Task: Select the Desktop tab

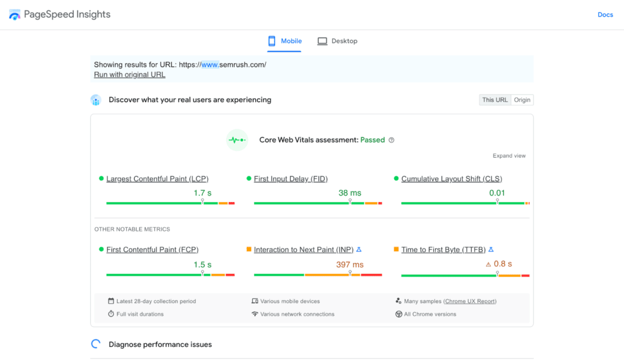Action: pos(338,41)
